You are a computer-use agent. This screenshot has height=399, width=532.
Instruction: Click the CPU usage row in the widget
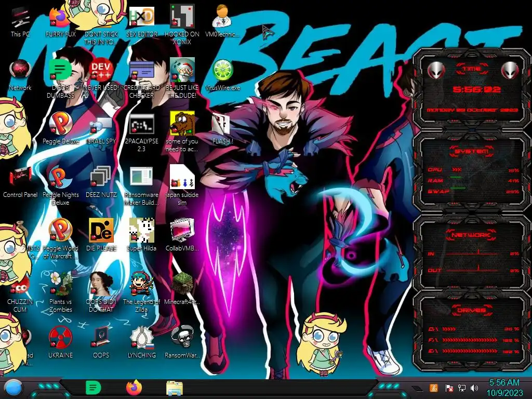coord(473,170)
